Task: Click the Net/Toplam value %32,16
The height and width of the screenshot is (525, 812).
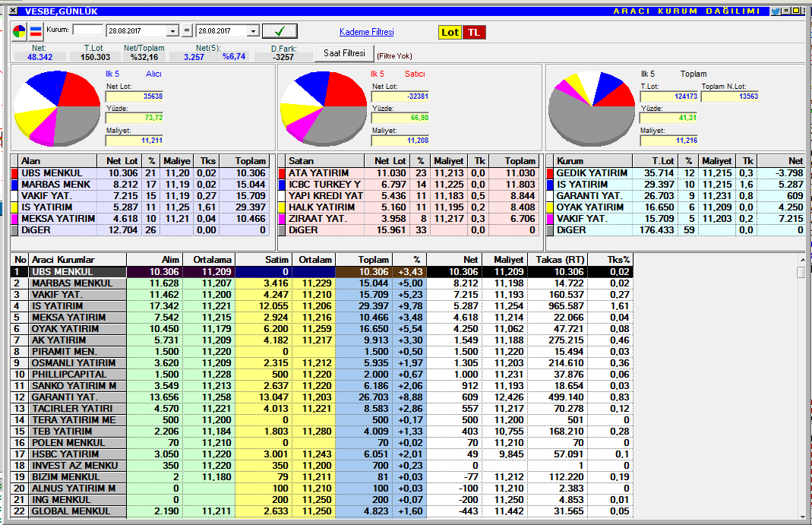Action: pyautogui.click(x=144, y=57)
